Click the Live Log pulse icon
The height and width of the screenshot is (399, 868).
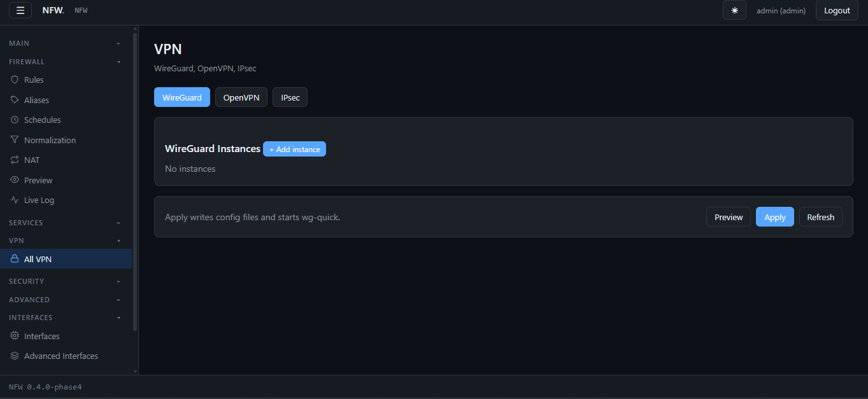click(x=15, y=200)
